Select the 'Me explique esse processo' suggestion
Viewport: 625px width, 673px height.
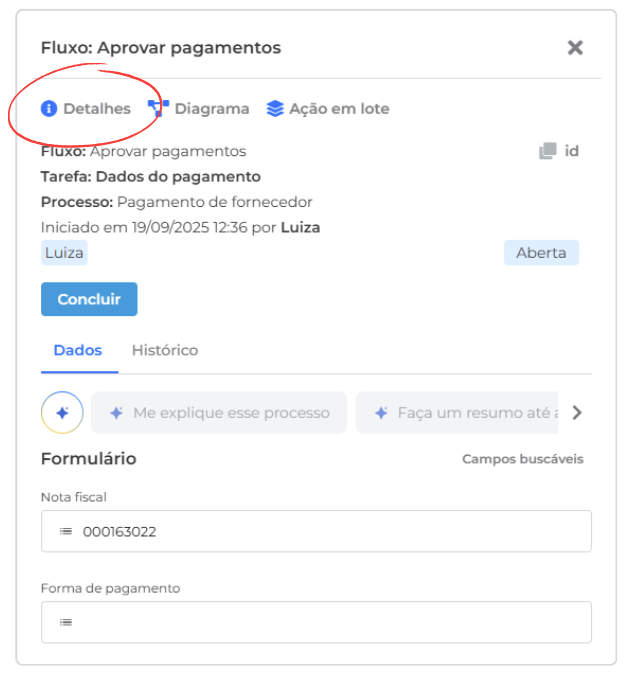pos(219,412)
